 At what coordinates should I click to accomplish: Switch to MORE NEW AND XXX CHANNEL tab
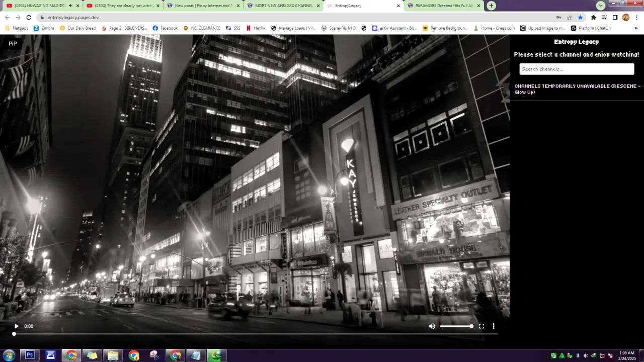[284, 6]
